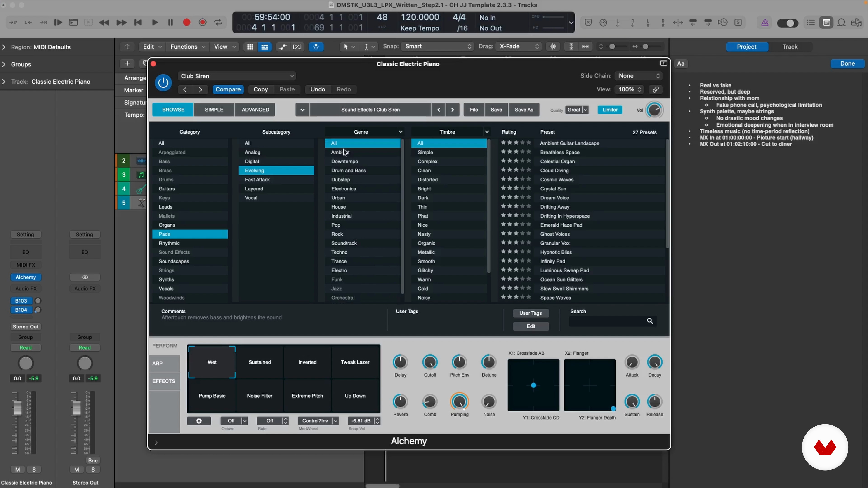This screenshot has width=868, height=488.
Task: Adjust the Cutoff knob
Action: 430,362
